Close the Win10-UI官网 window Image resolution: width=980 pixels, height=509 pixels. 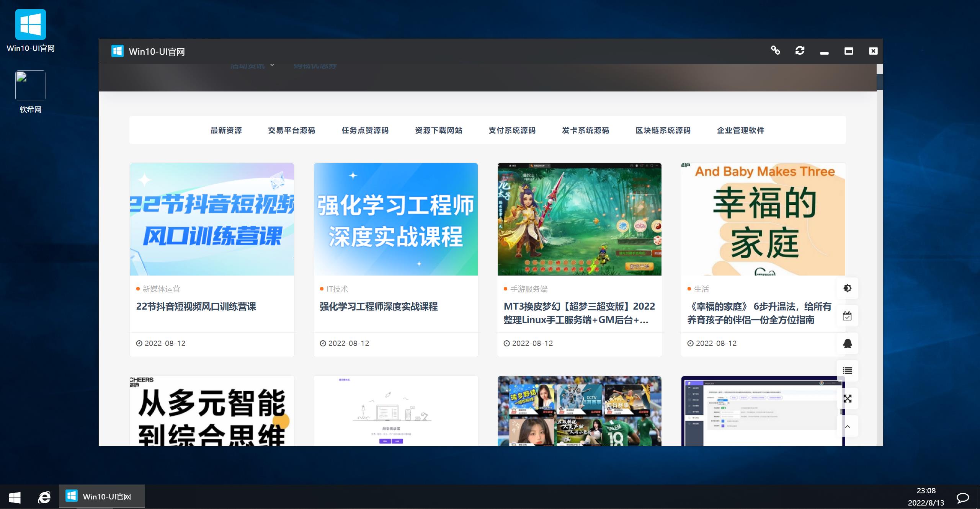pyautogui.click(x=873, y=51)
